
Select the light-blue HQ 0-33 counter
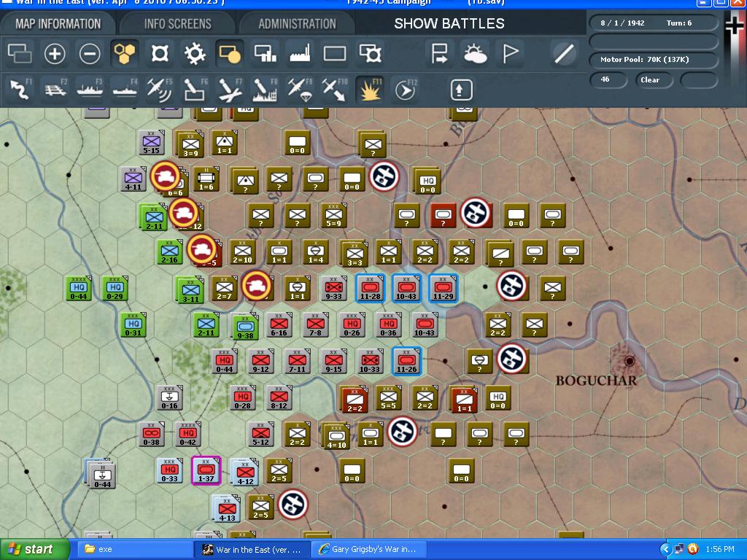pos(169,470)
